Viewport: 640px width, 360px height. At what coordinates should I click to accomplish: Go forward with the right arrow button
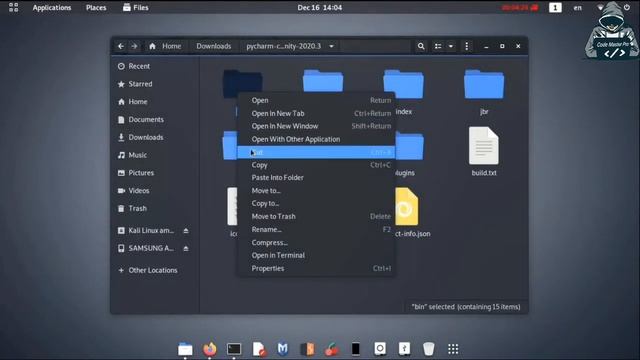(x=134, y=46)
